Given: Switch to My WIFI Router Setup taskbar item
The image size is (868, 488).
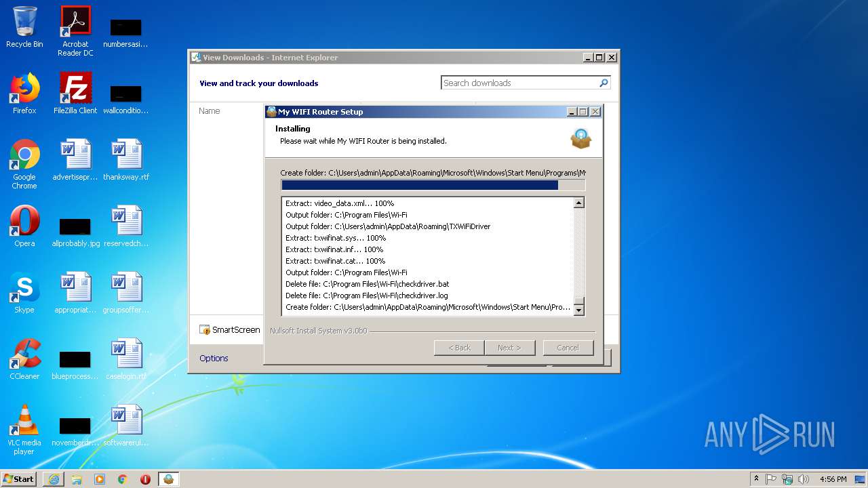Looking at the screenshot, I should pyautogui.click(x=168, y=479).
